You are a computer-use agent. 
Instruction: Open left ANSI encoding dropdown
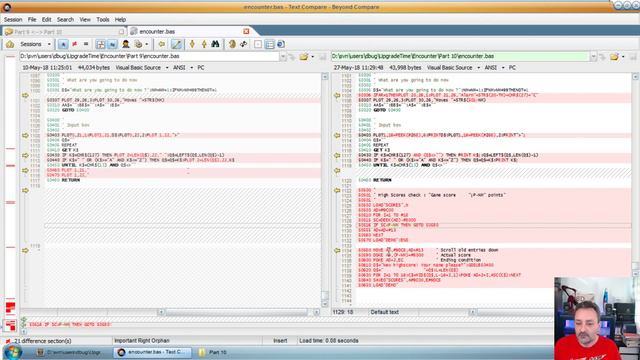coord(183,68)
